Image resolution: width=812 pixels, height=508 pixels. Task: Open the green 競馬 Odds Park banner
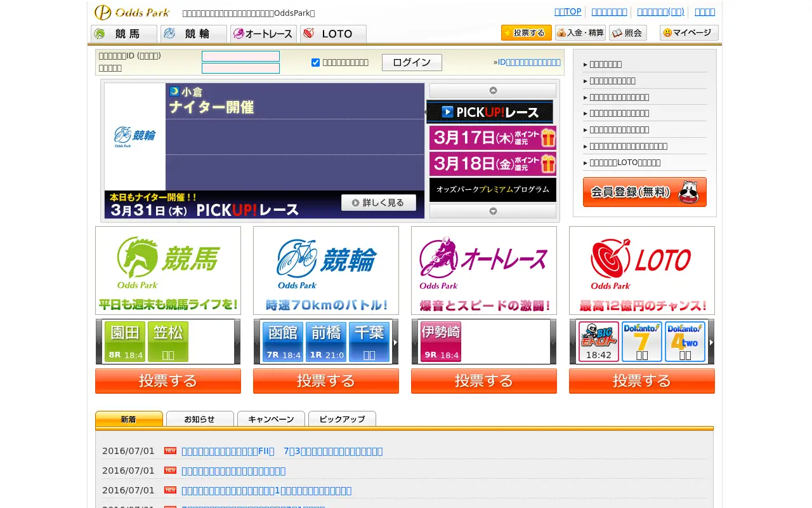168,271
